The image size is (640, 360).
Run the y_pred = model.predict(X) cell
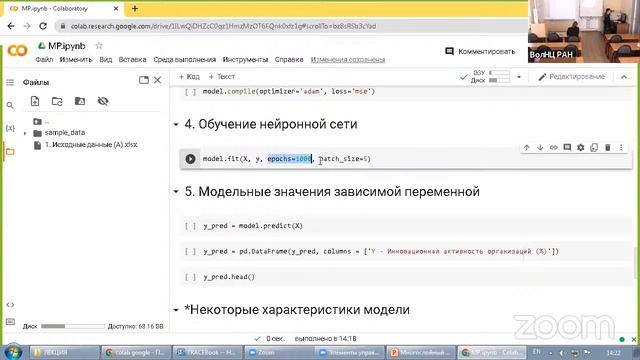(x=190, y=226)
